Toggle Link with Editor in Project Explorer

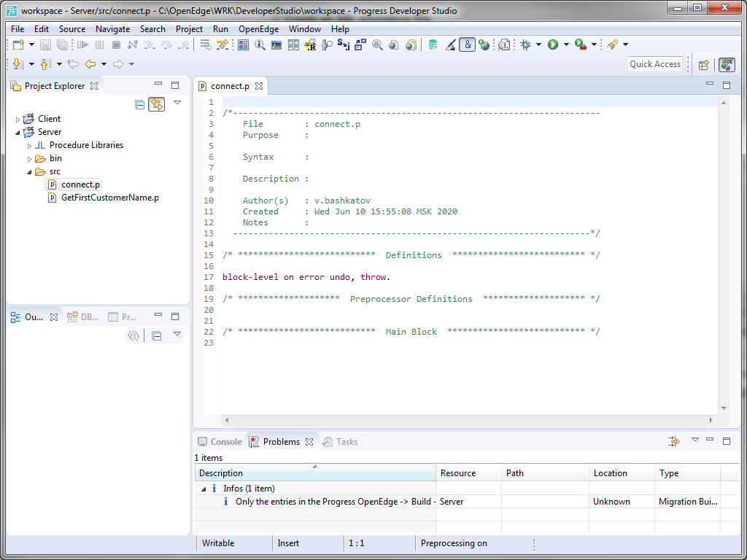(156, 104)
